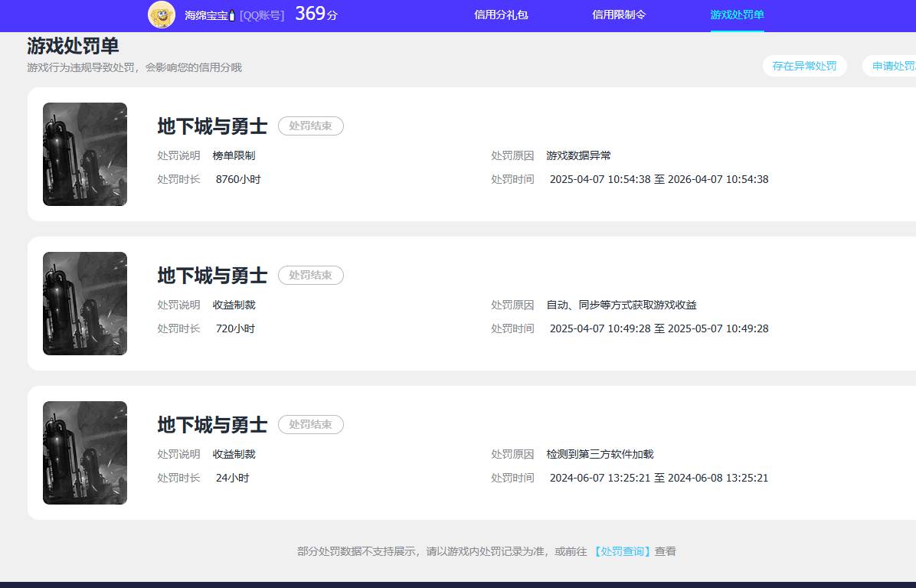Viewport: 916px width, 588px height.
Task: Open the first 地下城与勇士 title link
Action: (x=211, y=126)
